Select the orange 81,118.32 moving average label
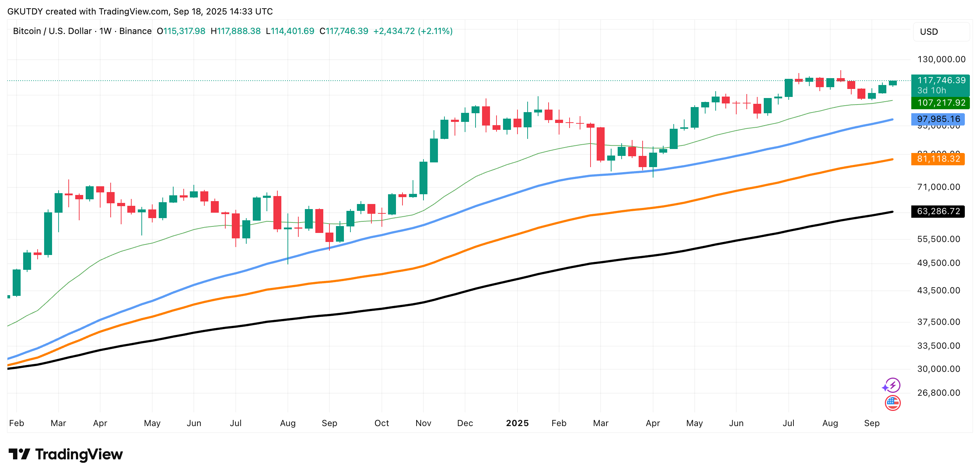Image resolution: width=980 pixels, height=476 pixels. [x=938, y=159]
